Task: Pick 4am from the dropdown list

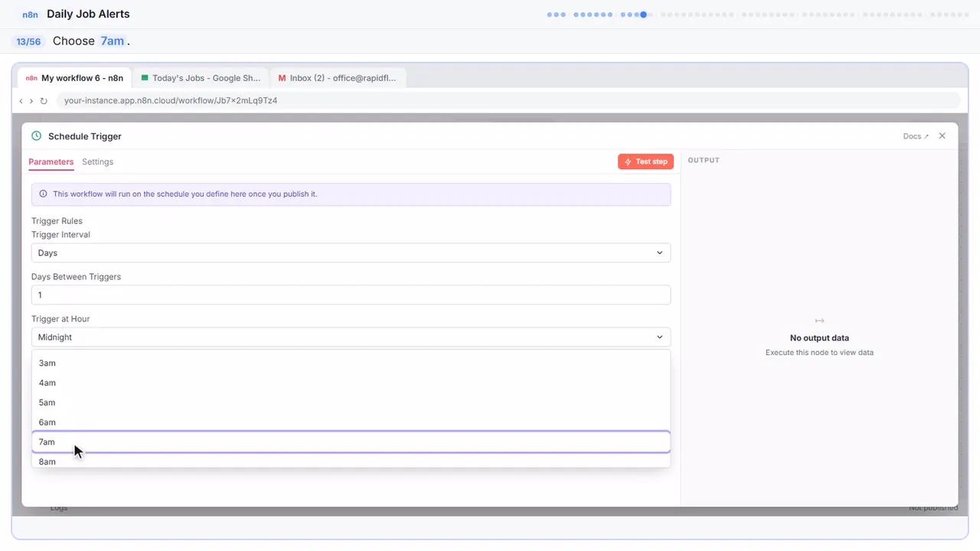Action: (351, 383)
